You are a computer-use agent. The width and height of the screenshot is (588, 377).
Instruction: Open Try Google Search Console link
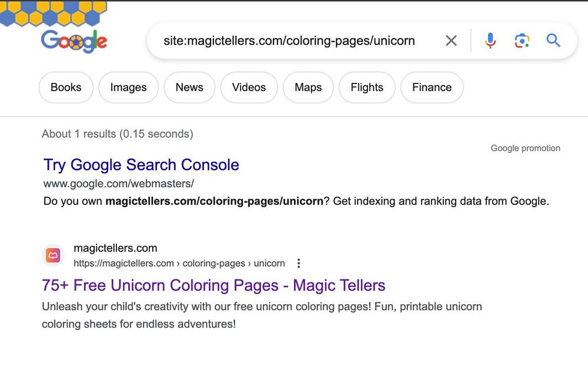point(141,165)
